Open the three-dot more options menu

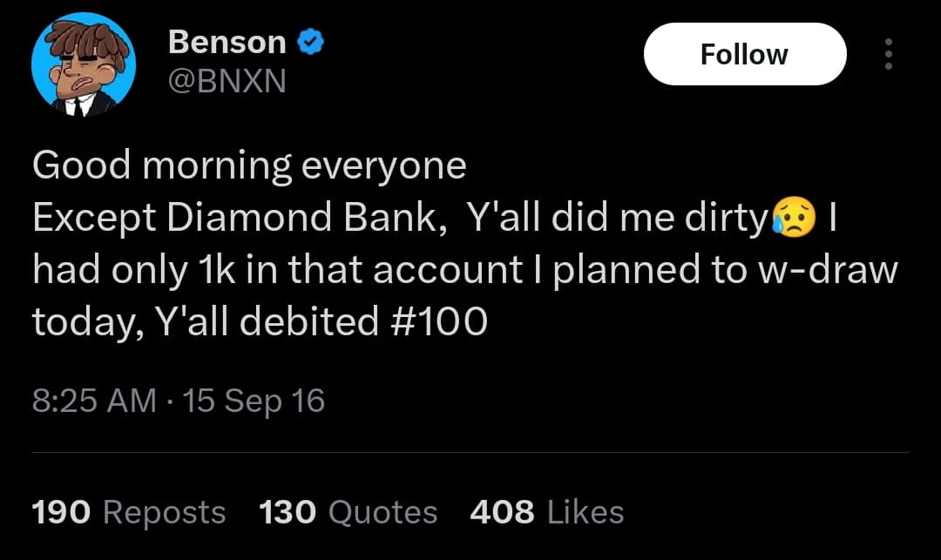click(x=888, y=54)
